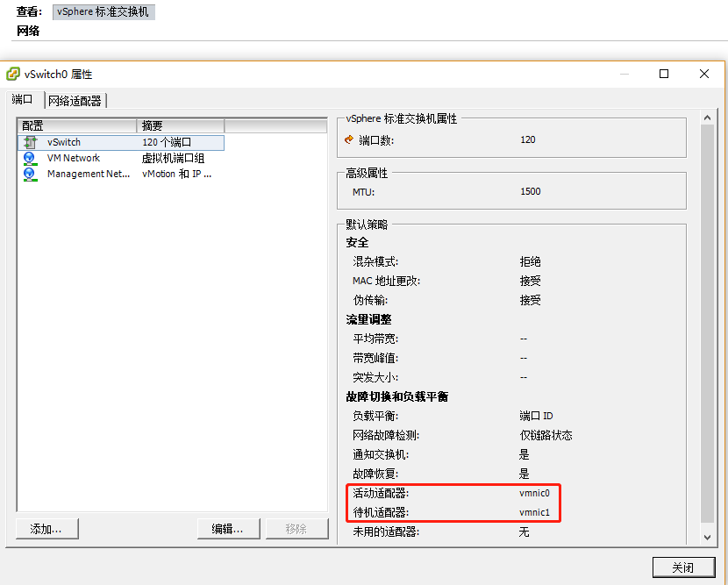Screen dimensions: 728x585
Task: Click the 添加... button
Action: click(x=46, y=528)
